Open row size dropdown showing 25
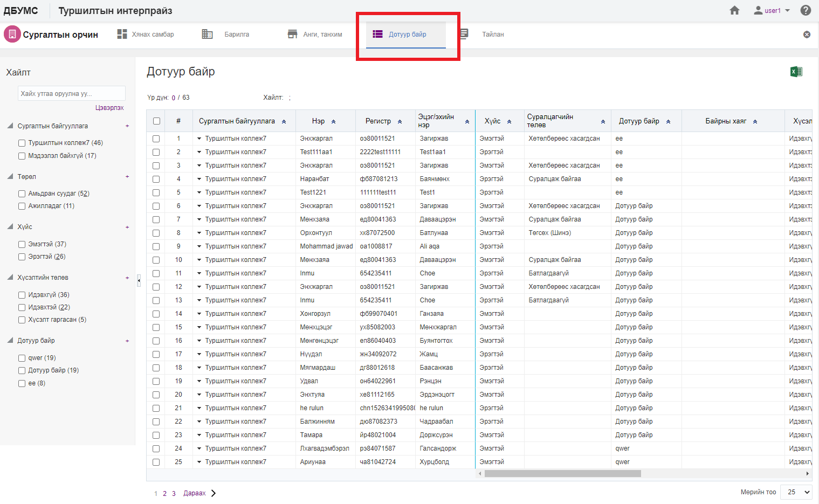Viewport: 819px width, 504px height. tap(796, 492)
